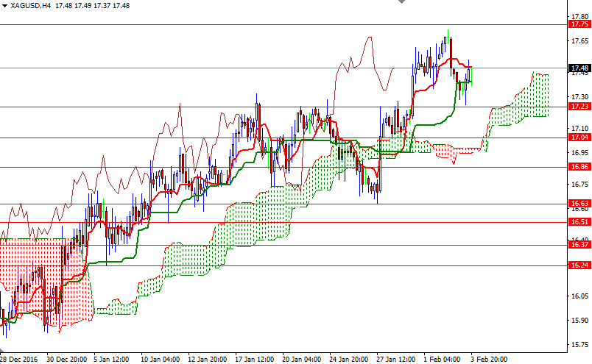Click the 16.86 red price label
The width and height of the screenshot is (592, 364).
click(579, 167)
